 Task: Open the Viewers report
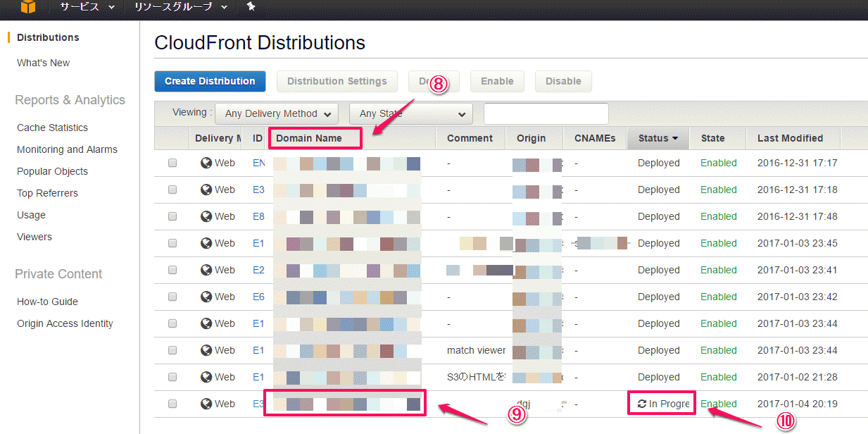[x=34, y=237]
